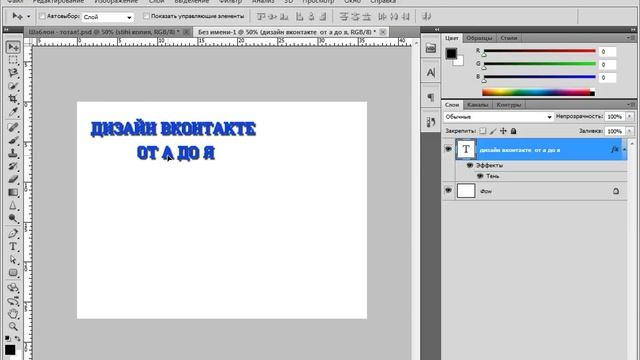
Task: Toggle visibility of Эффекты
Action: [x=469, y=165]
